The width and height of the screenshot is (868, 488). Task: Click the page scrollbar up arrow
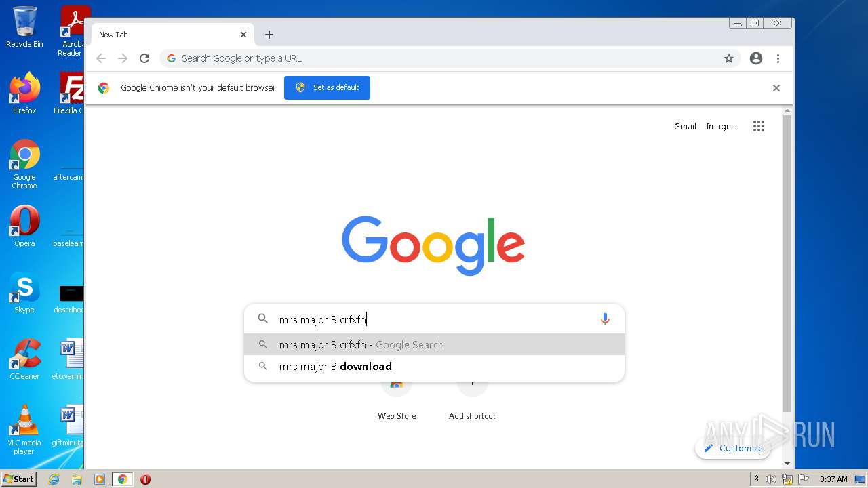click(x=787, y=110)
